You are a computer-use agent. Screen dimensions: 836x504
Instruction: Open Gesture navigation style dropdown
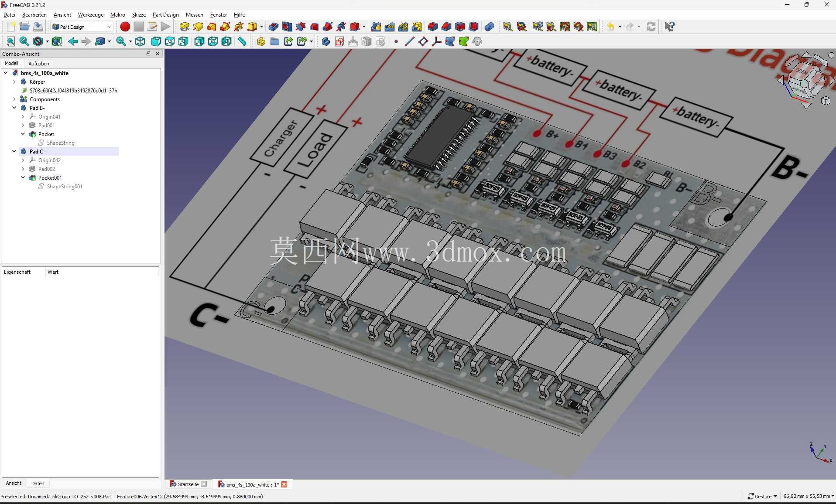762,496
